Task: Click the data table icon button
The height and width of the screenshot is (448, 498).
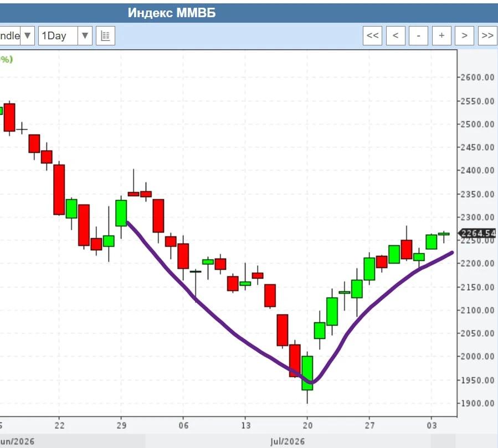Action: tap(105, 35)
